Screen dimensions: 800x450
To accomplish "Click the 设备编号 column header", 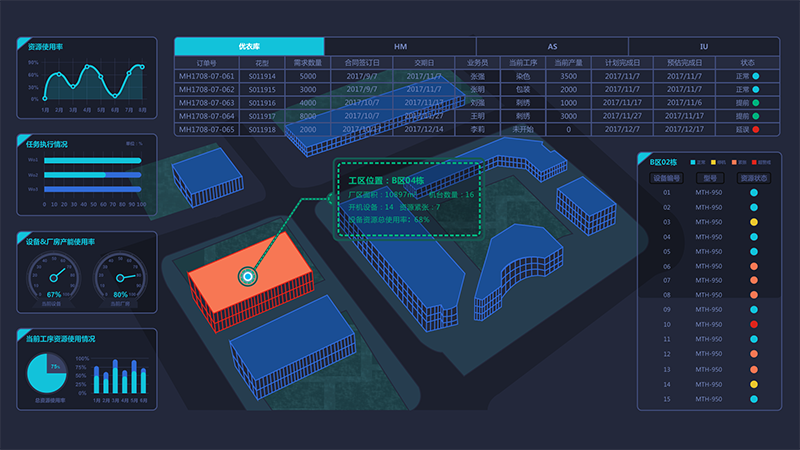I will [666, 177].
